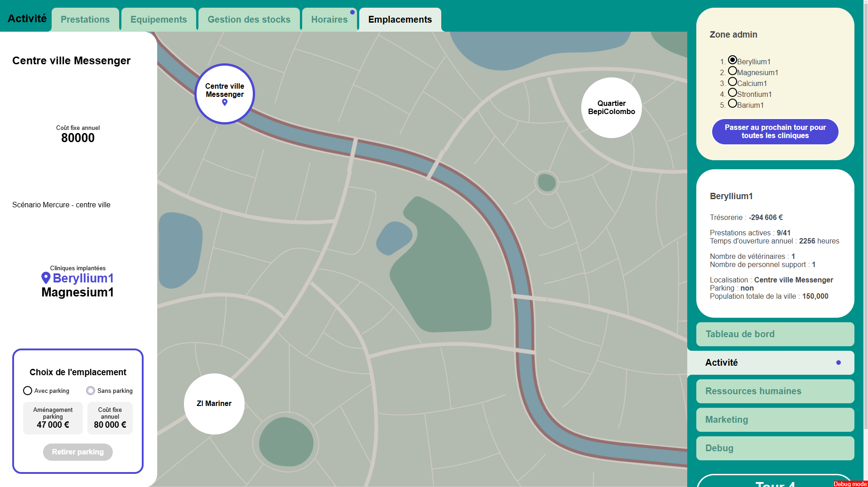Choose the Sans parking option
The image size is (868, 487).
click(91, 391)
